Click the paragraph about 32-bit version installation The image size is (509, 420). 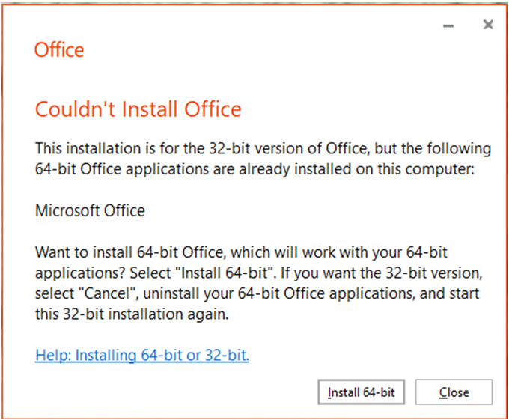(263, 159)
